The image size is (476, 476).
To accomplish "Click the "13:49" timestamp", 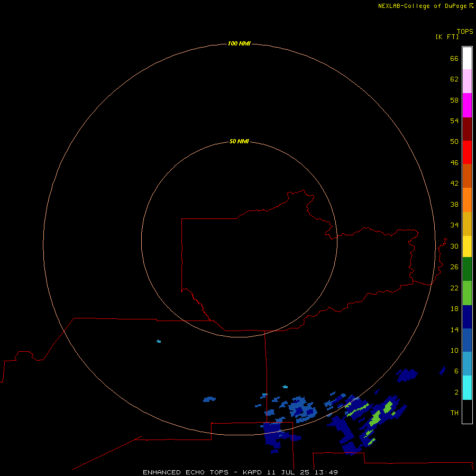I will click(x=326, y=472).
